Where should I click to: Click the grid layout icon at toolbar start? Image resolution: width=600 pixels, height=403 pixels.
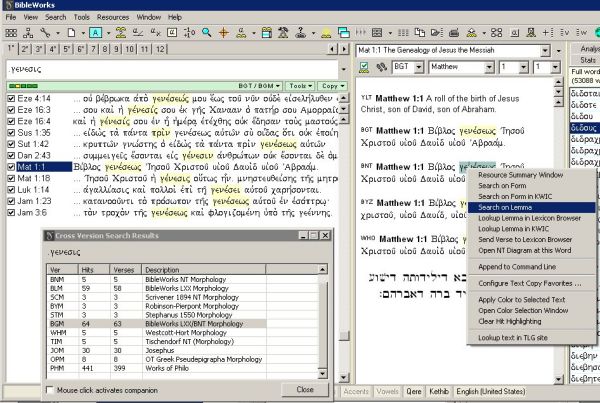[x=11, y=33]
